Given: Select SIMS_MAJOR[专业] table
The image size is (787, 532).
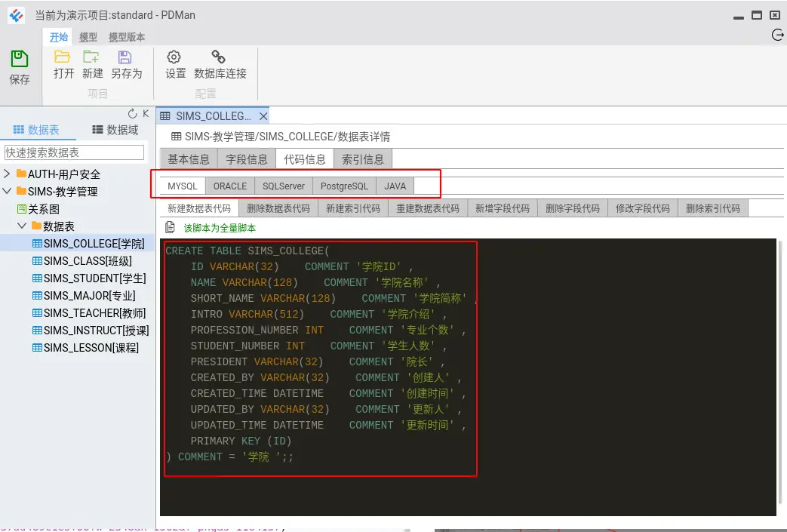Looking at the screenshot, I should click(84, 296).
